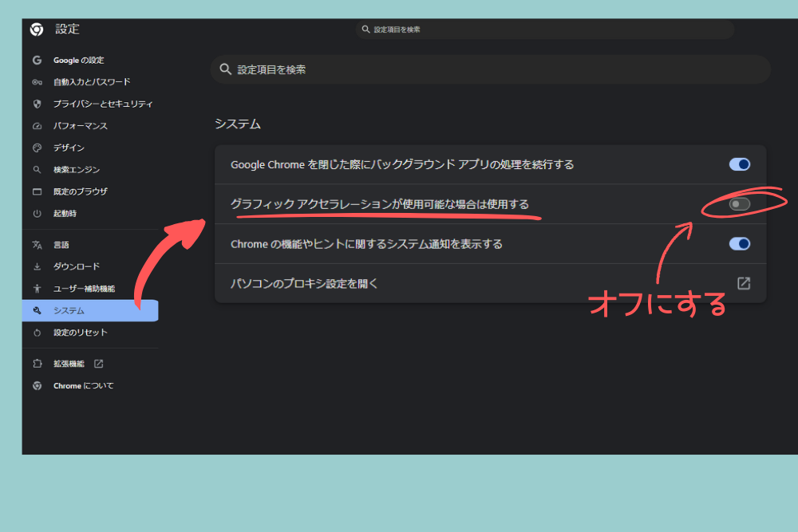Click the magnifier in top header search bar
The image size is (798, 532).
tap(365, 30)
